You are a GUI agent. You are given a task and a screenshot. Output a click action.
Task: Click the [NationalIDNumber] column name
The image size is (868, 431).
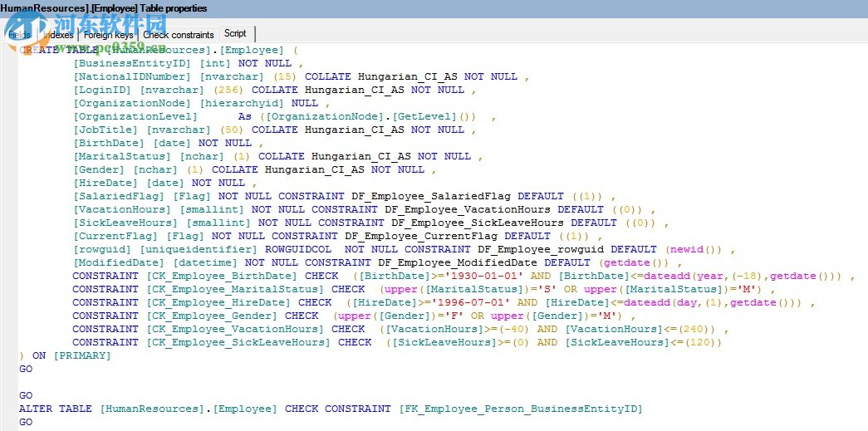[133, 76]
